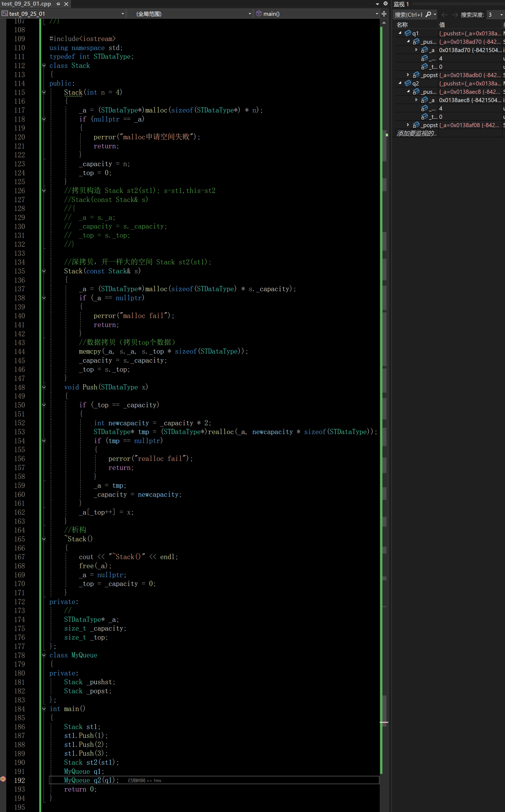Select the value 0x0138af08 of q2 _popst
505x812 pixels.
point(470,125)
